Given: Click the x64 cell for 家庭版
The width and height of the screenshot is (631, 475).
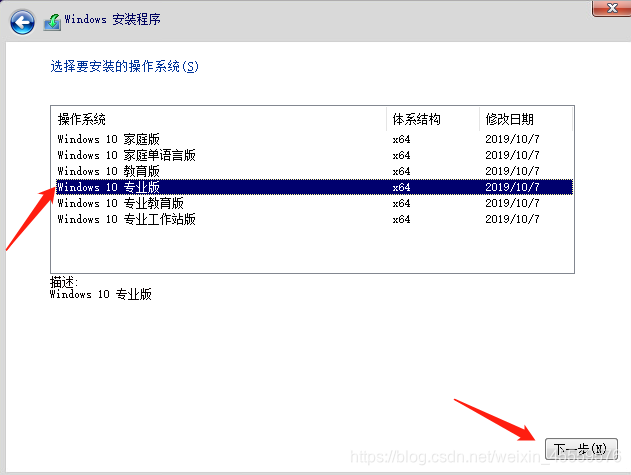Looking at the screenshot, I should pyautogui.click(x=401, y=139).
